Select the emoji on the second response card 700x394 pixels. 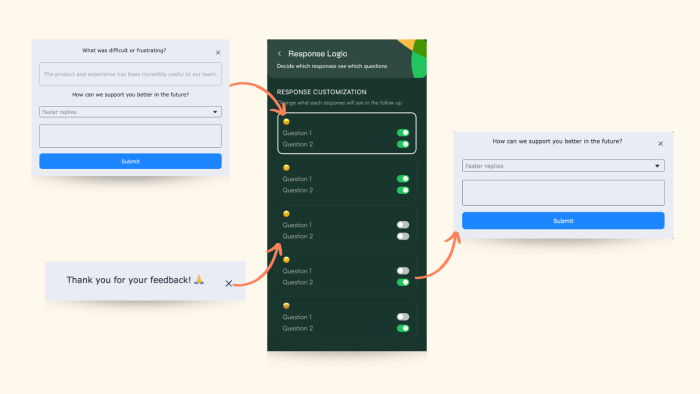pyautogui.click(x=287, y=168)
